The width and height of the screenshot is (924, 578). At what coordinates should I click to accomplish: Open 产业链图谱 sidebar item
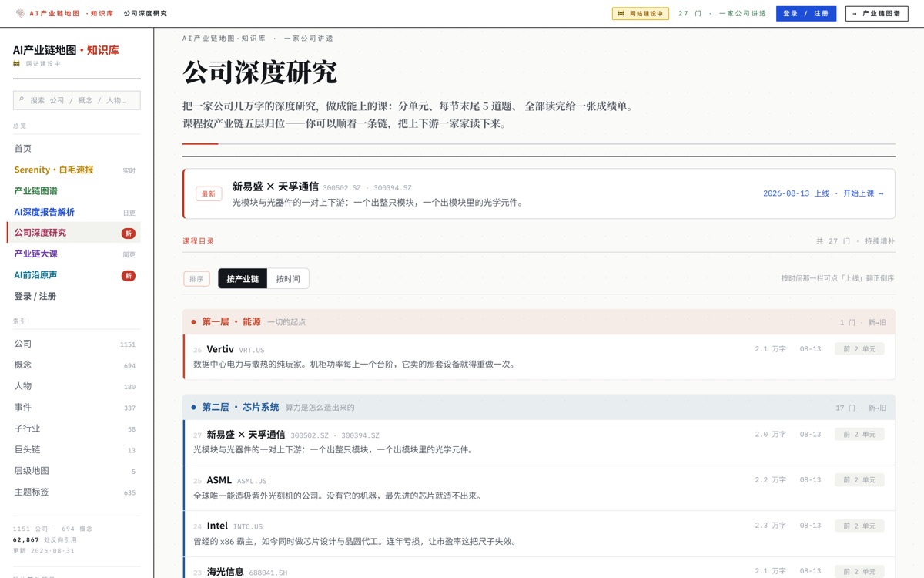pyautogui.click(x=74, y=190)
